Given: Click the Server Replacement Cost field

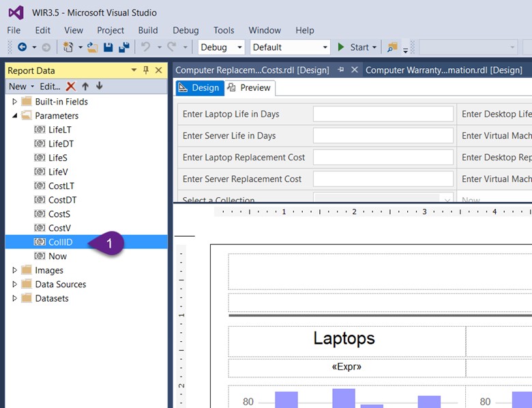Looking at the screenshot, I should 383,179.
